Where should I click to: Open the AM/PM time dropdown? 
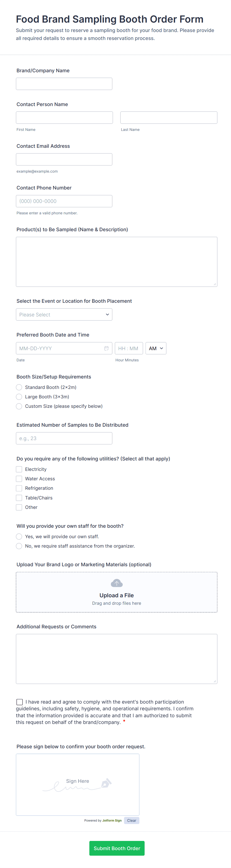coord(156,348)
